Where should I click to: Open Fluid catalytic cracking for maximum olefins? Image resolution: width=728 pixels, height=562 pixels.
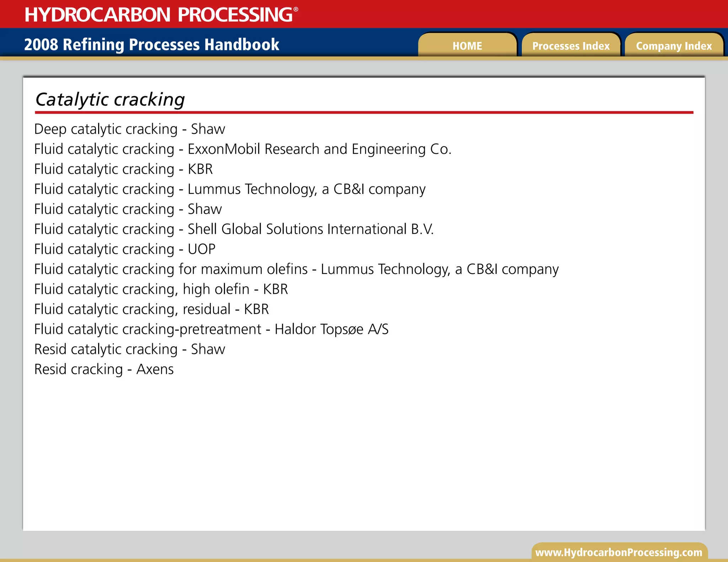(x=296, y=269)
